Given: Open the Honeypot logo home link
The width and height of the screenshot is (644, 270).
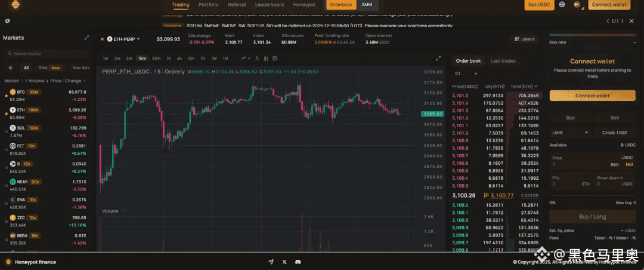Looking at the screenshot, I should (x=16, y=5).
